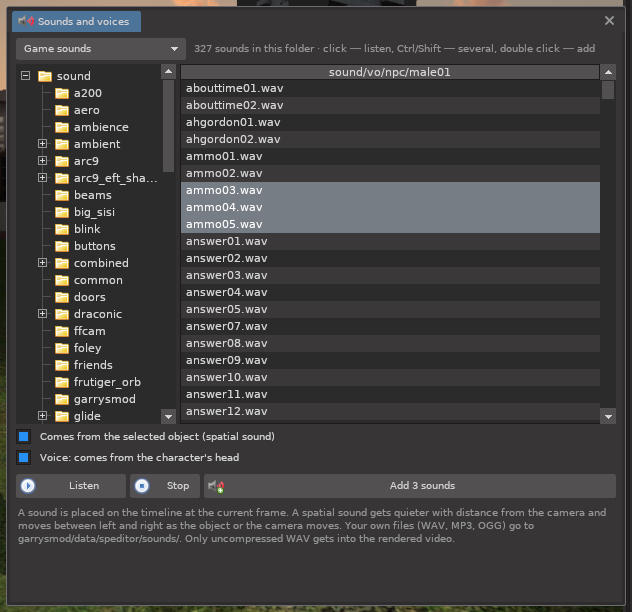
Task: Select abouttime01.wav
Action: coord(390,88)
